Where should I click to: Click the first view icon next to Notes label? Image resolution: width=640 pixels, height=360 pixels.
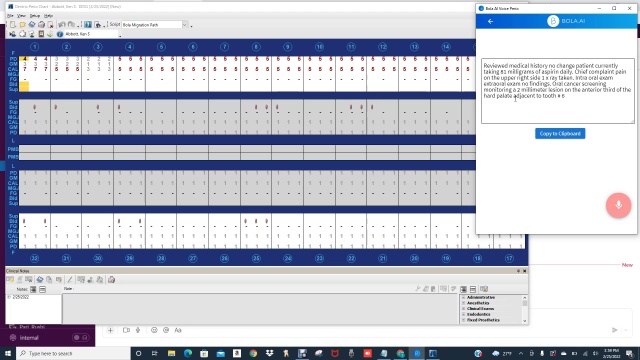coord(33,289)
